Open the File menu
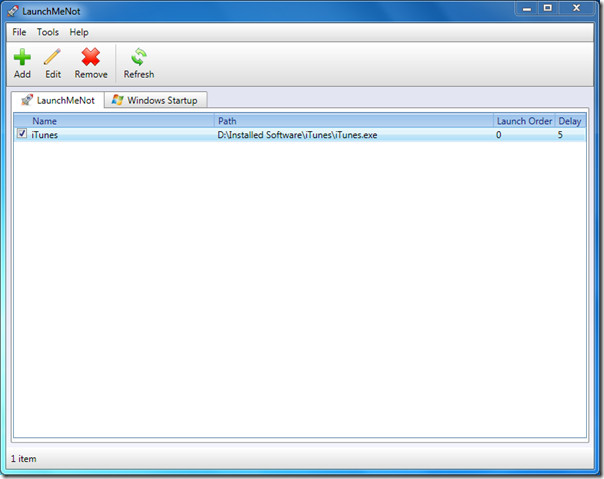Screen dimensions: 604x479 click(19, 32)
